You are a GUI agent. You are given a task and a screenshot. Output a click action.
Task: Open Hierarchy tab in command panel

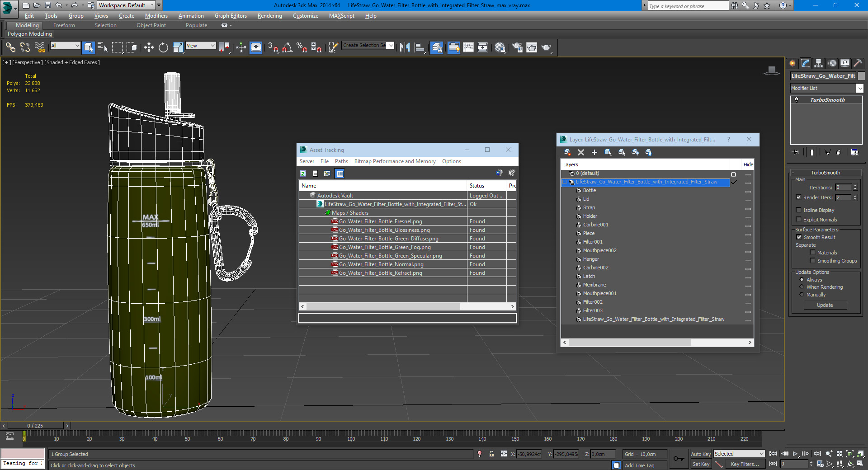pos(819,63)
